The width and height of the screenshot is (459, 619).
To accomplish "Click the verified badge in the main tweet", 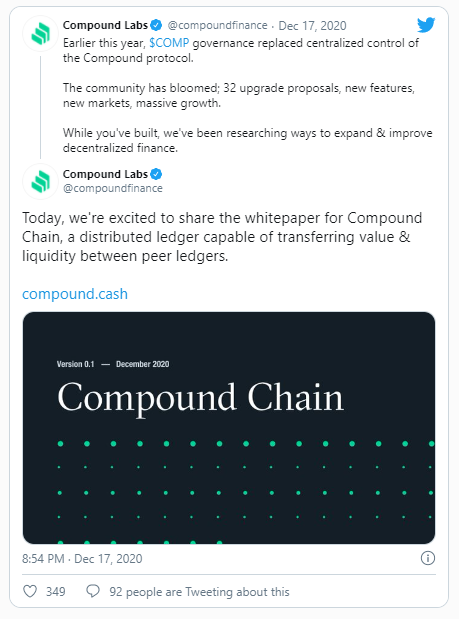I will [x=156, y=174].
